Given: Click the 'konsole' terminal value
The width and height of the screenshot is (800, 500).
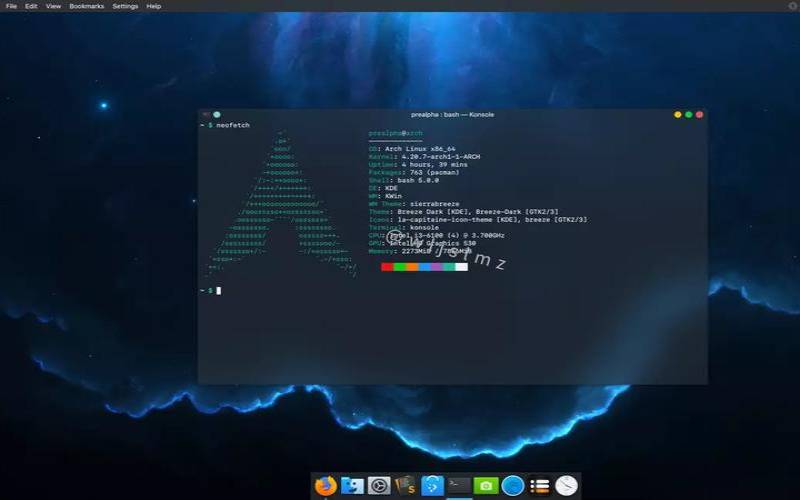Looking at the screenshot, I should pyautogui.click(x=424, y=228).
